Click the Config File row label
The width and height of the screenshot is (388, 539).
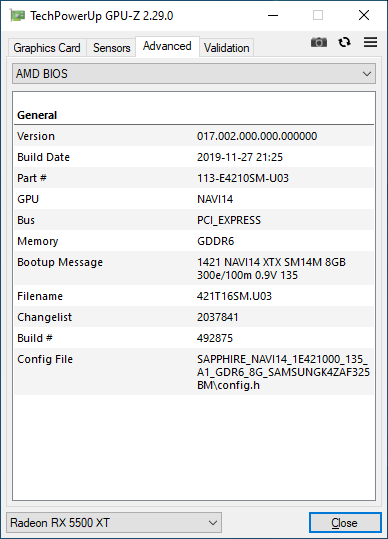point(45,359)
